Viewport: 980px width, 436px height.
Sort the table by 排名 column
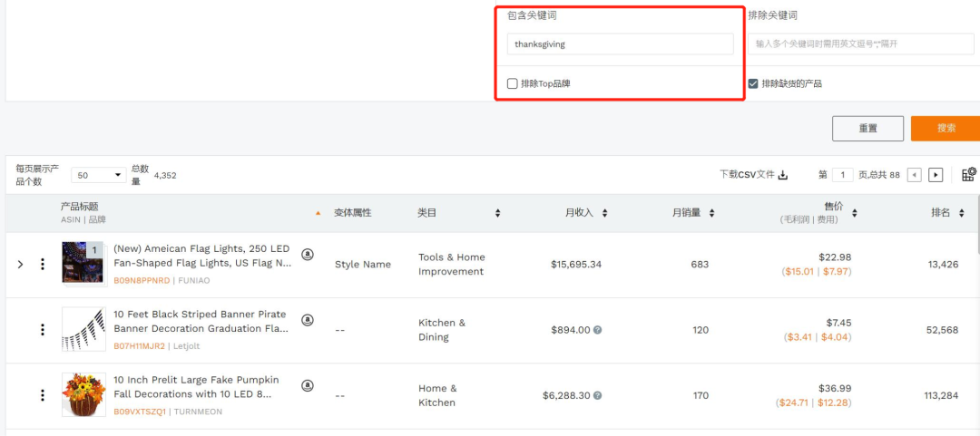pos(962,213)
